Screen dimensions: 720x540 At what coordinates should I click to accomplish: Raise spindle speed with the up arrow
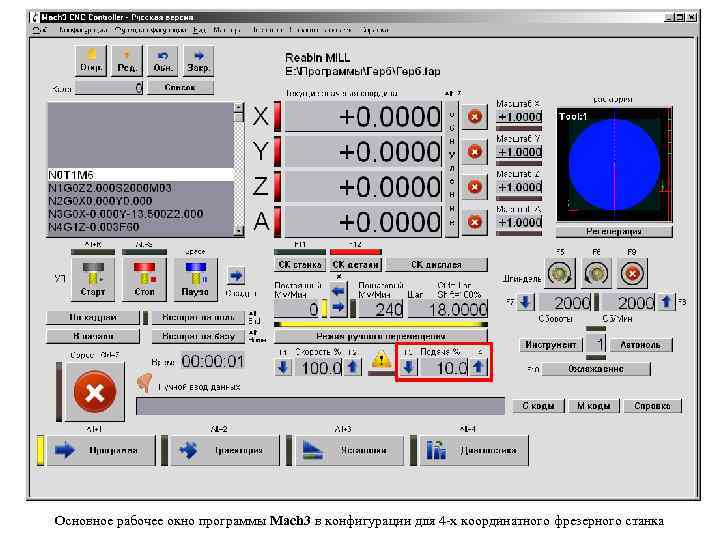666,302
